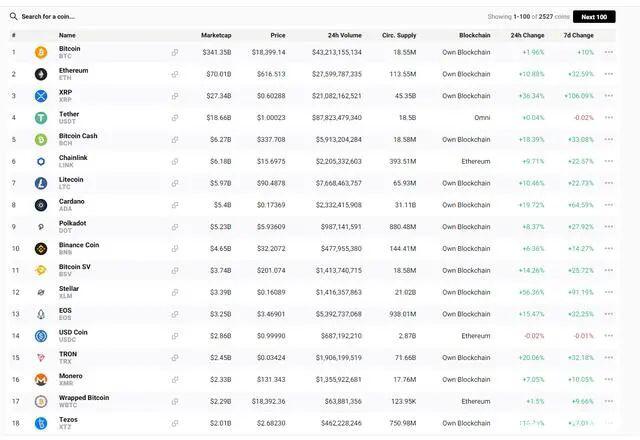The height and width of the screenshot is (440, 640).
Task: Click the Tether coin logo icon
Action: (41, 118)
